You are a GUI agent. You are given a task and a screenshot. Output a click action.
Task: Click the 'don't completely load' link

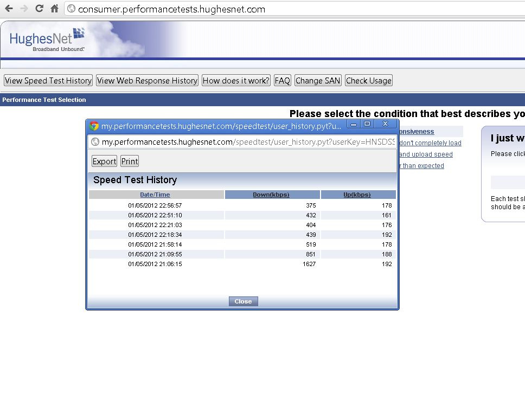pyautogui.click(x=430, y=143)
